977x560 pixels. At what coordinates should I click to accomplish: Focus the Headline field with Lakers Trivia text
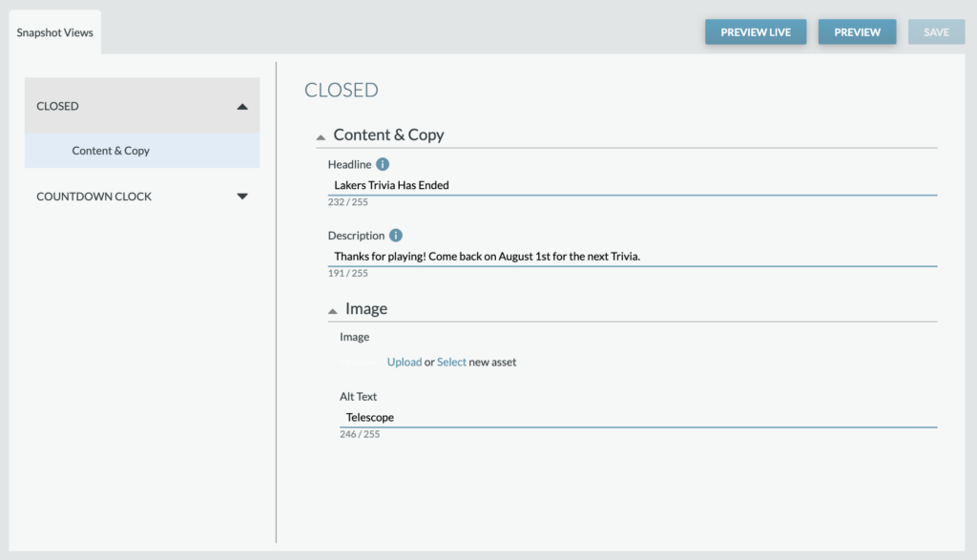pos(633,185)
